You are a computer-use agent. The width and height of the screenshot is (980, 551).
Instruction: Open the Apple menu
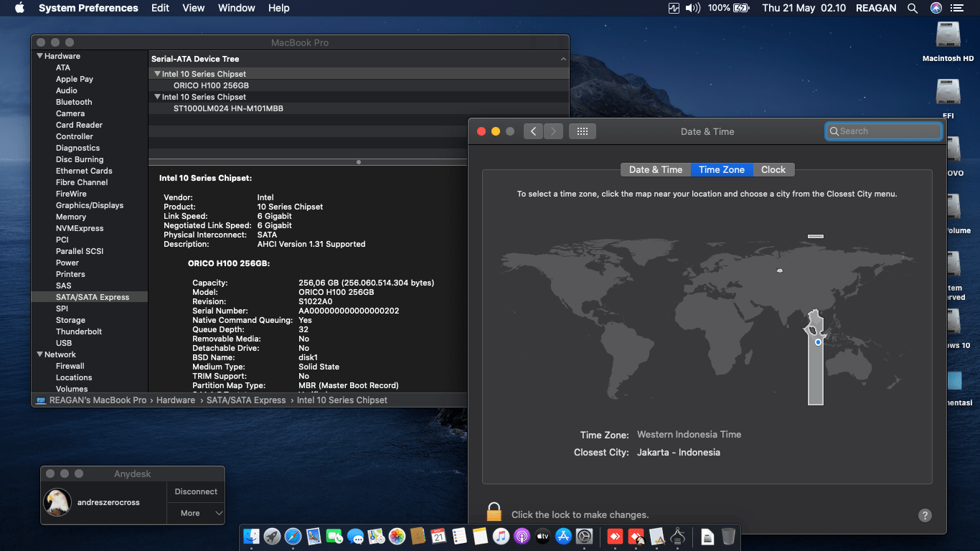(19, 8)
